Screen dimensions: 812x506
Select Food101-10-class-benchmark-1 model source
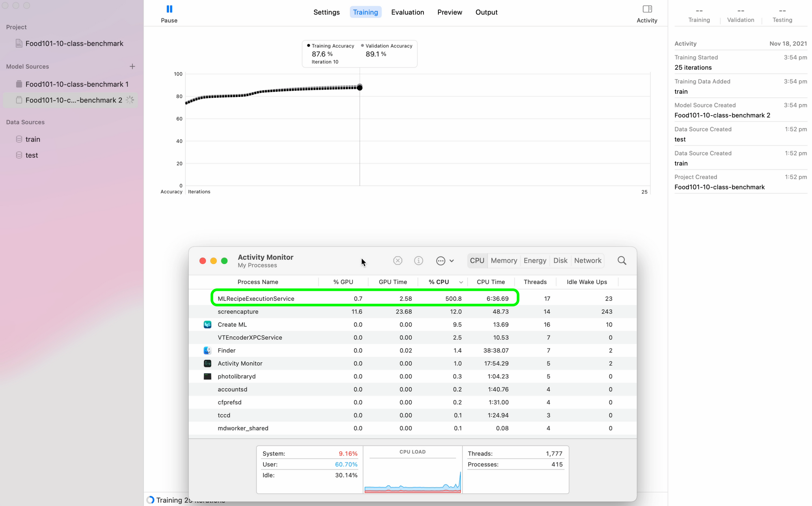tap(76, 84)
